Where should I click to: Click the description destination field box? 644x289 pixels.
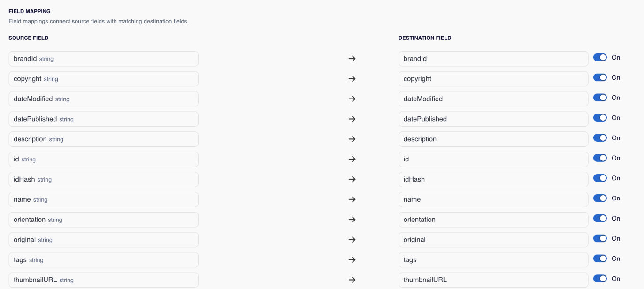pyautogui.click(x=493, y=139)
